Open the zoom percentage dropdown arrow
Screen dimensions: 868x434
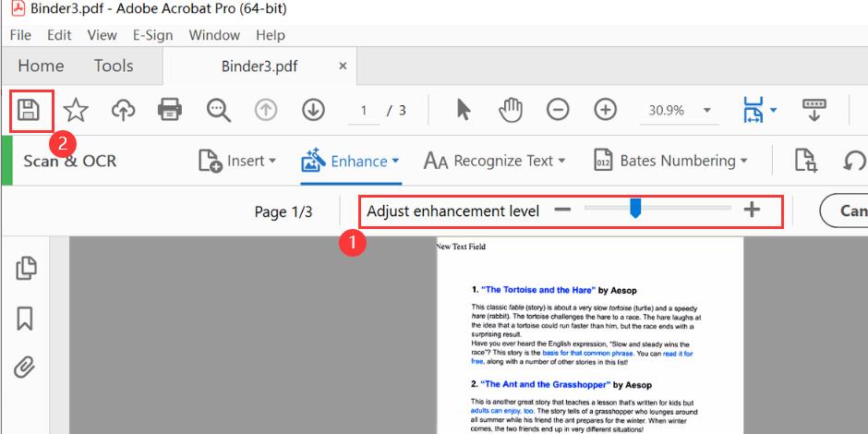point(707,110)
